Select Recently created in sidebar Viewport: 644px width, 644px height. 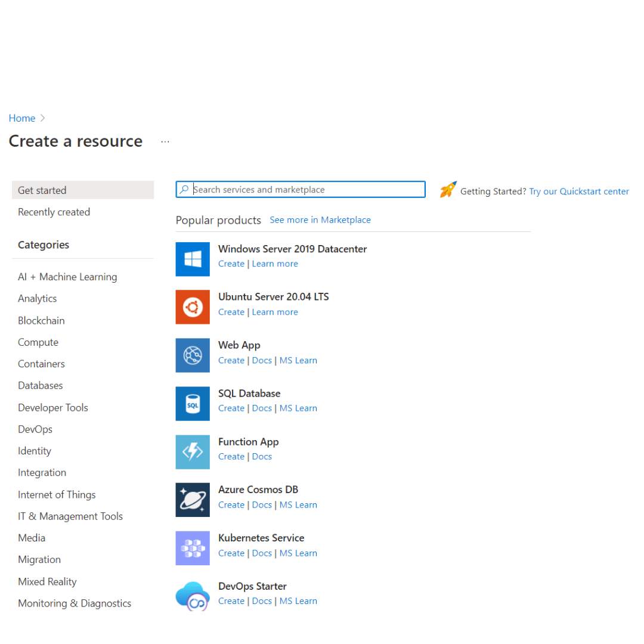point(54,212)
